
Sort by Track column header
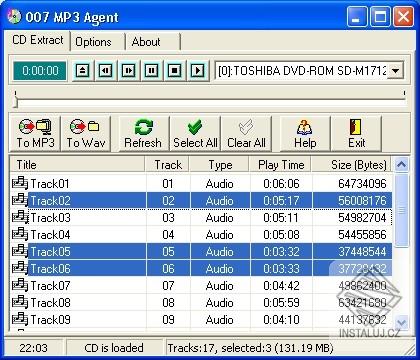pos(168,165)
